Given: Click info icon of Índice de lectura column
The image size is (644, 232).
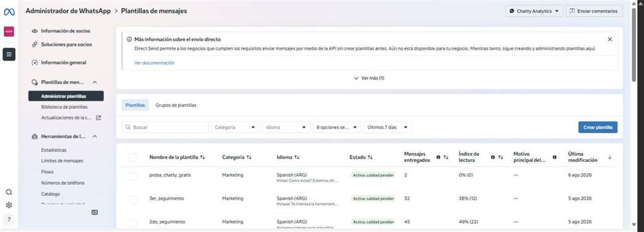Looking at the screenshot, I should (x=493, y=157).
